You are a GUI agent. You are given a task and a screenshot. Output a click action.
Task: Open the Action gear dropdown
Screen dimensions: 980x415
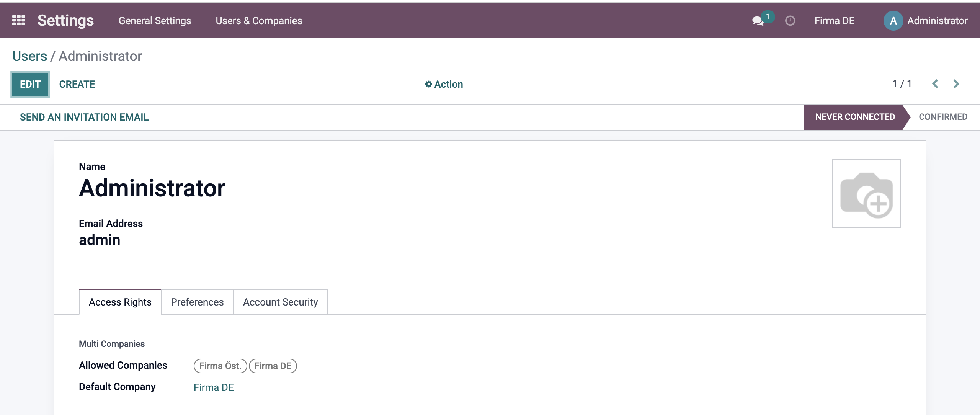(444, 84)
